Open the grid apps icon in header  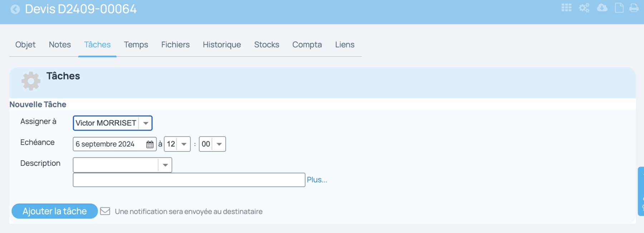(566, 8)
